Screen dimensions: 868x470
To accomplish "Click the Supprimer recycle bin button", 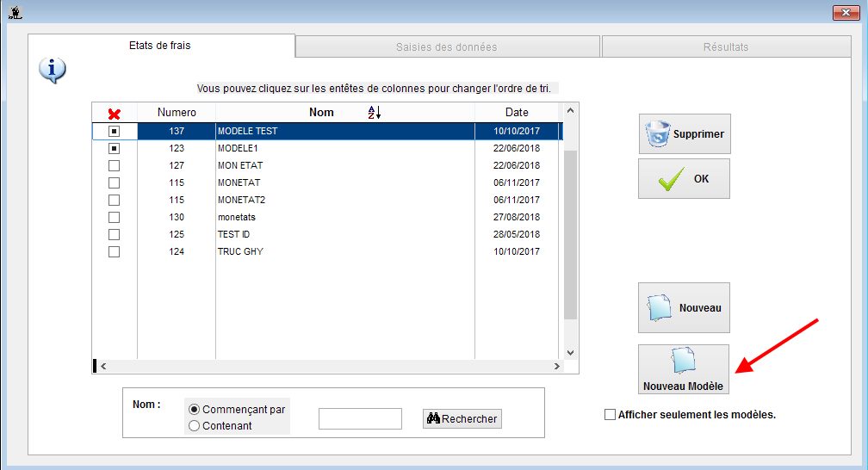I will 684,134.
